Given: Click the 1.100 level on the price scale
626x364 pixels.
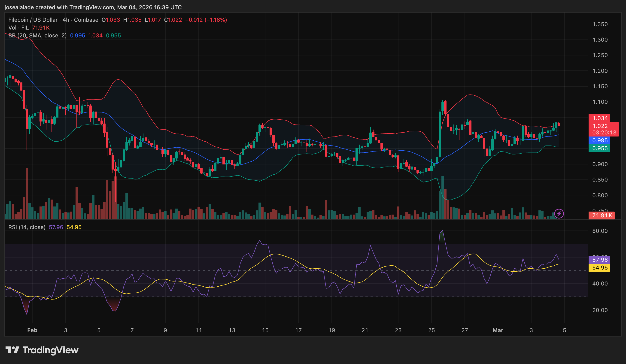Looking at the screenshot, I should pos(600,102).
